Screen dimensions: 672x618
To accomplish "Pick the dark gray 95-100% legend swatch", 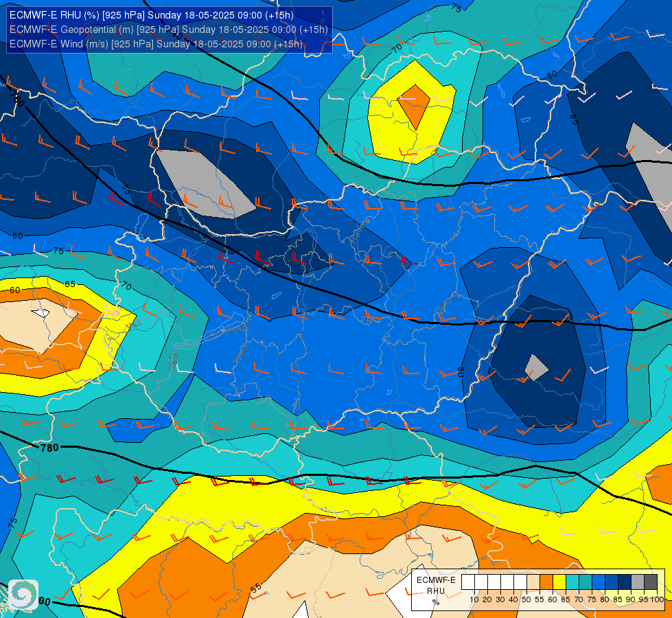I will (651, 582).
